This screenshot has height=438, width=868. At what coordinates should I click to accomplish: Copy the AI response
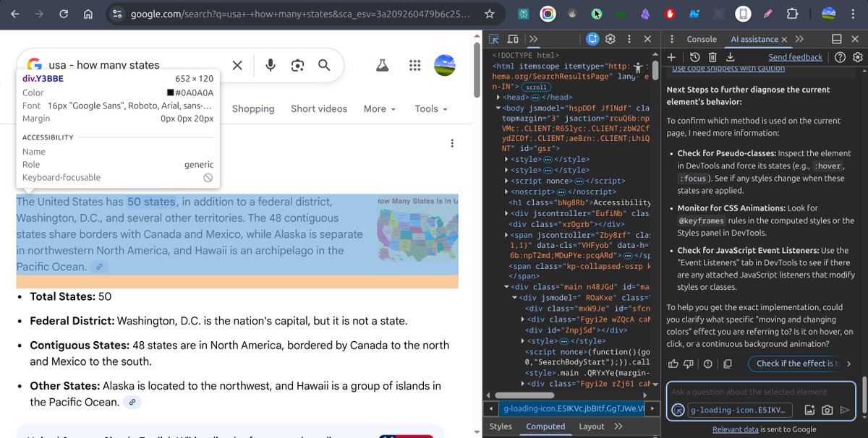tap(728, 364)
